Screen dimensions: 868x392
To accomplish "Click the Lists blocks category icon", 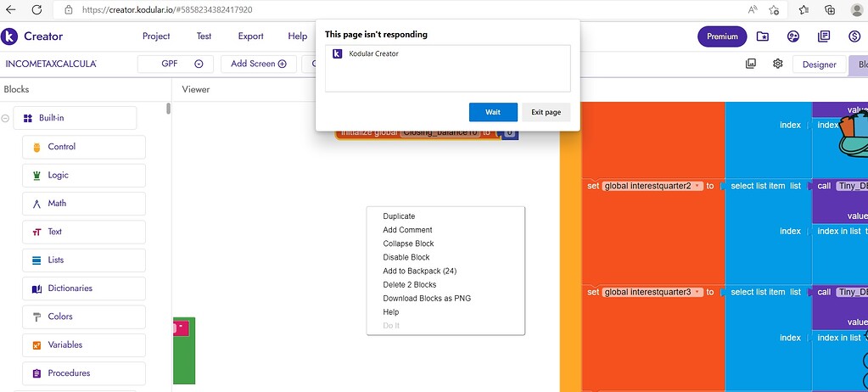I will [37, 260].
